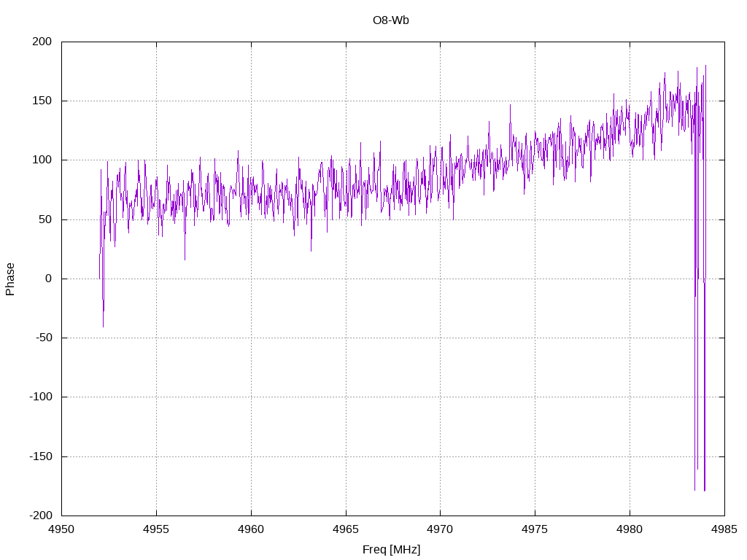Click the y-axis tick label 200

point(42,42)
